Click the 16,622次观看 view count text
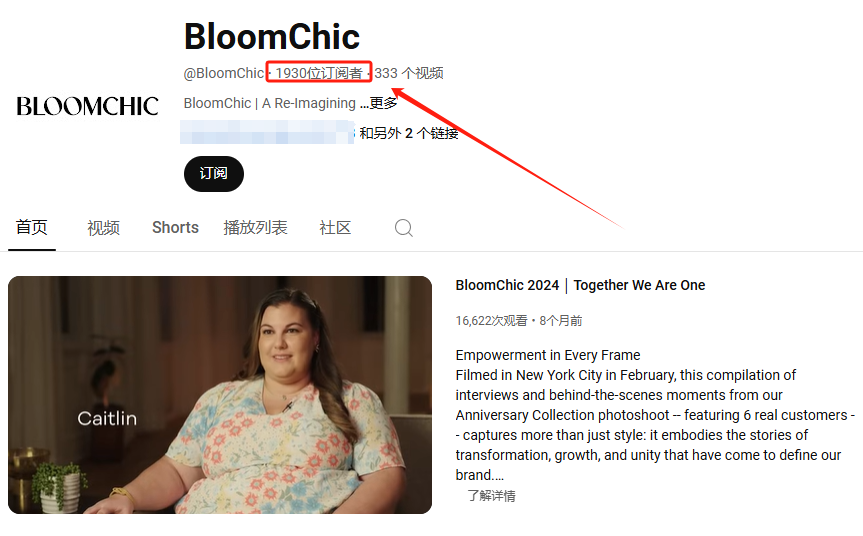 pyautogui.click(x=491, y=320)
